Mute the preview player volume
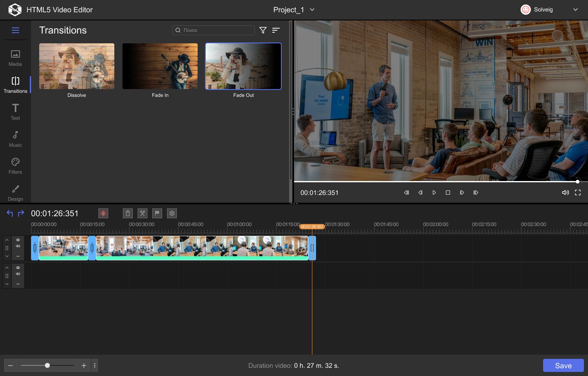Image resolution: width=588 pixels, height=376 pixels. (x=565, y=192)
